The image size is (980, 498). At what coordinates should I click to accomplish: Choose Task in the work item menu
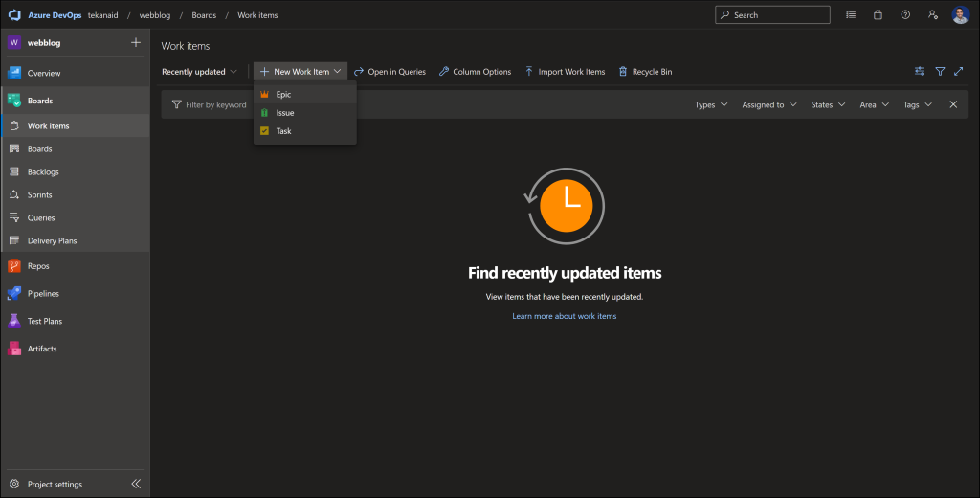click(283, 131)
